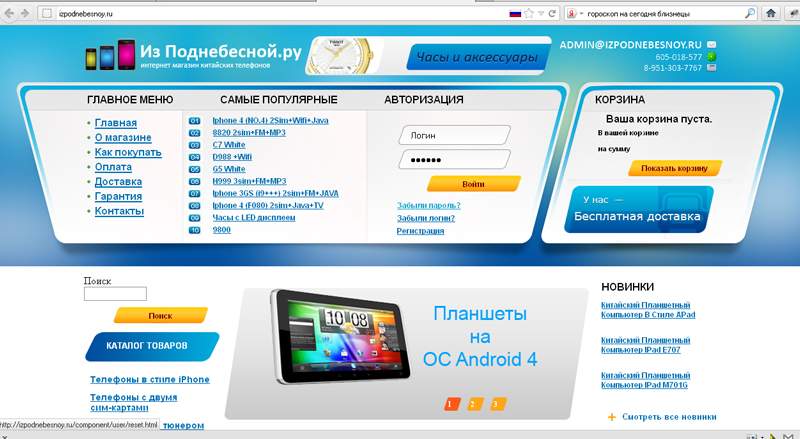Focus the password input field
This screenshot has height=439, width=800.
pyautogui.click(x=454, y=159)
